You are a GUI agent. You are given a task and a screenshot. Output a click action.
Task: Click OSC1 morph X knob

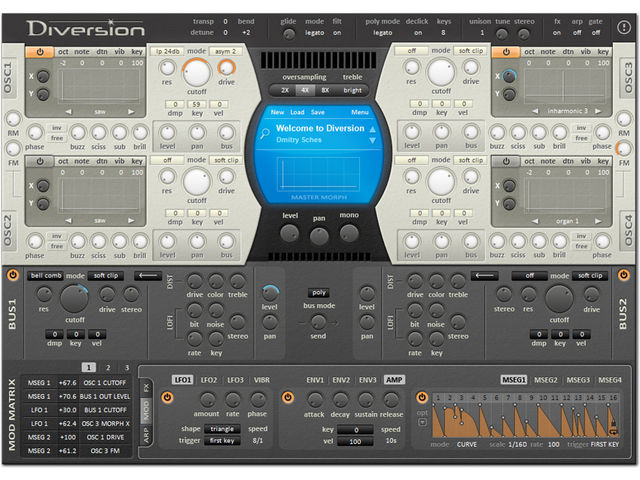(43, 76)
